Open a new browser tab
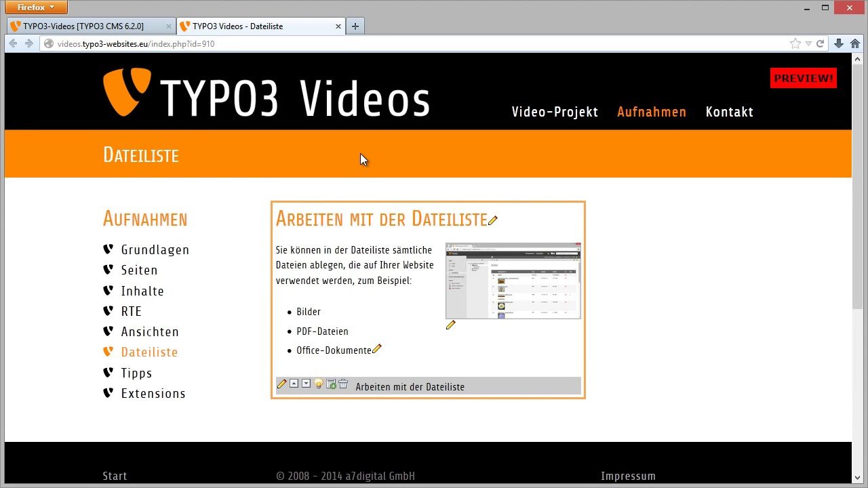868x488 pixels. (355, 26)
